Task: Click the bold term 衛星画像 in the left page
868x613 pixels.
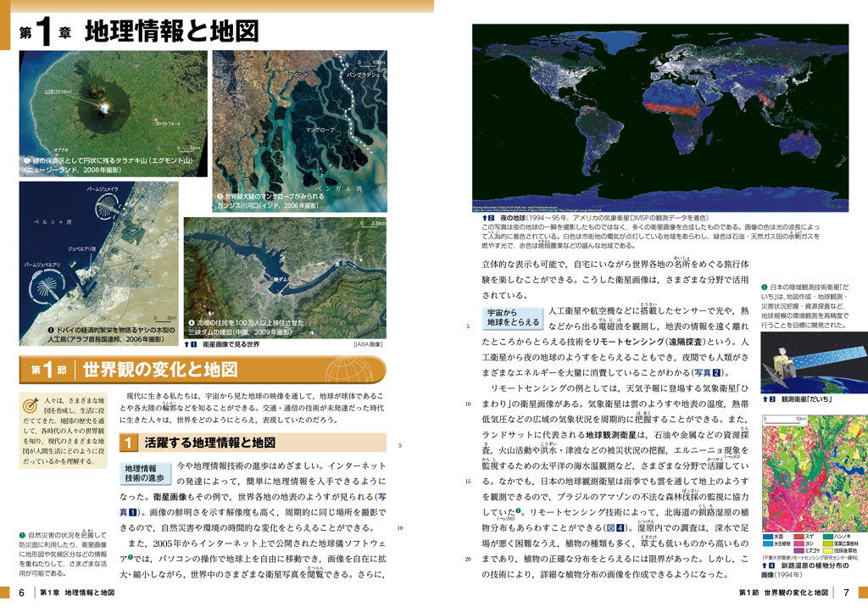Action: coord(170,497)
